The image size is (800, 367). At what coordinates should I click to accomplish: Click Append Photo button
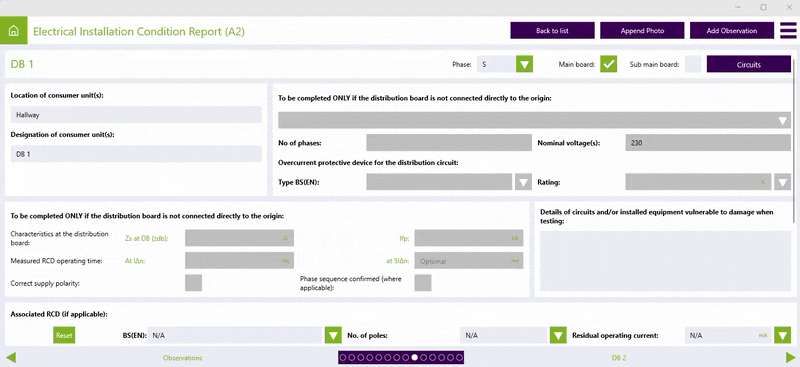642,31
